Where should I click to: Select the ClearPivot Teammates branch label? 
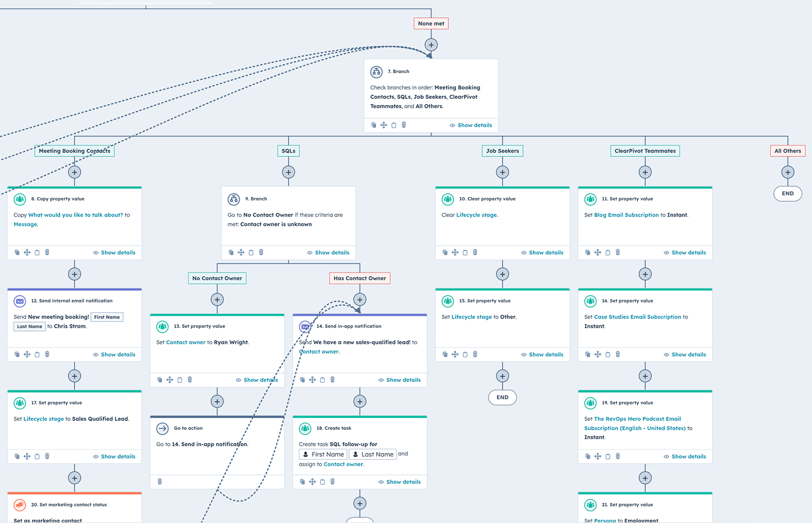click(x=645, y=151)
